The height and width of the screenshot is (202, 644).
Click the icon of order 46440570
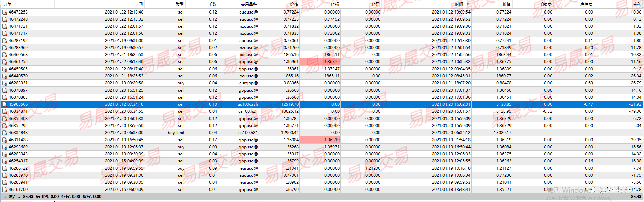[5, 76]
